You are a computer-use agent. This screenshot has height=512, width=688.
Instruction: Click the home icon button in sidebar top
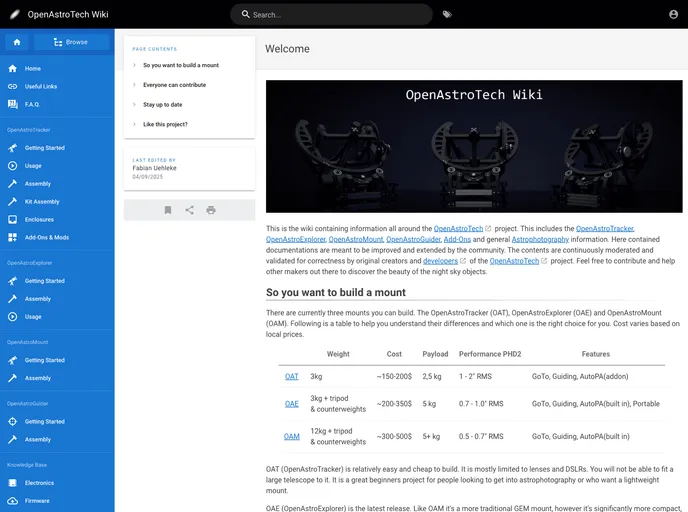tap(17, 42)
